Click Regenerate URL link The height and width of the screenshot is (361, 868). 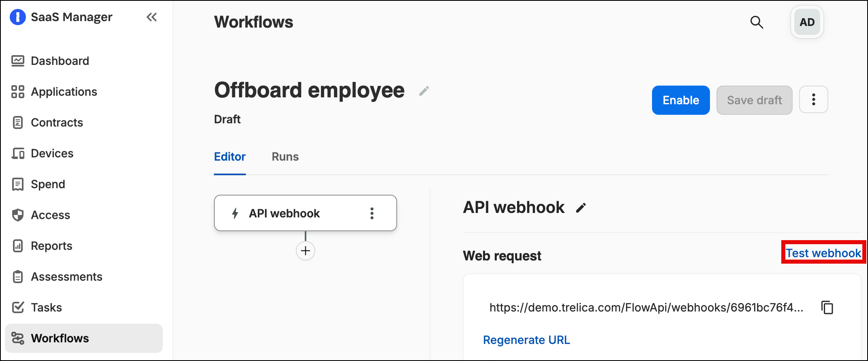pyautogui.click(x=526, y=340)
